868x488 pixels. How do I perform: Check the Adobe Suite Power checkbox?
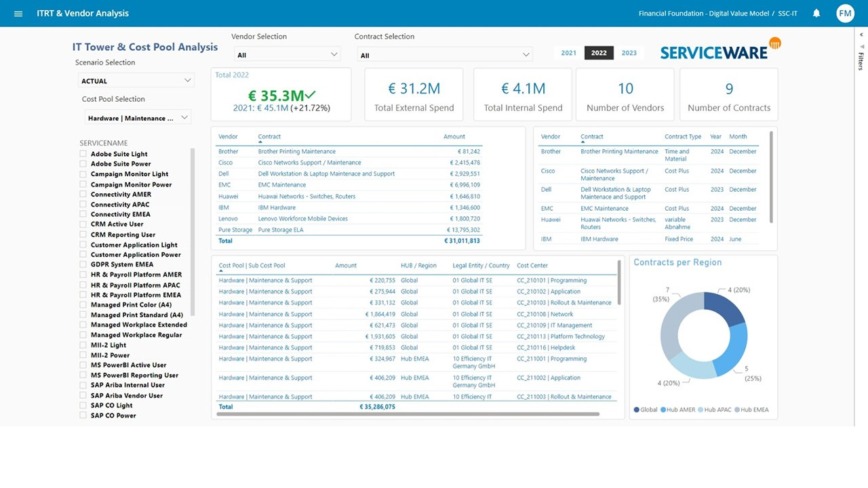(x=83, y=164)
